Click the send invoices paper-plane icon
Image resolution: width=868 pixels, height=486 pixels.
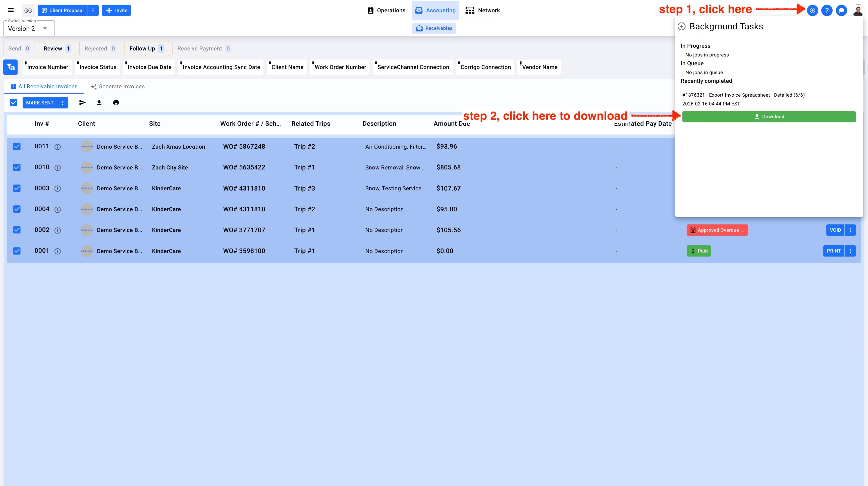click(82, 102)
